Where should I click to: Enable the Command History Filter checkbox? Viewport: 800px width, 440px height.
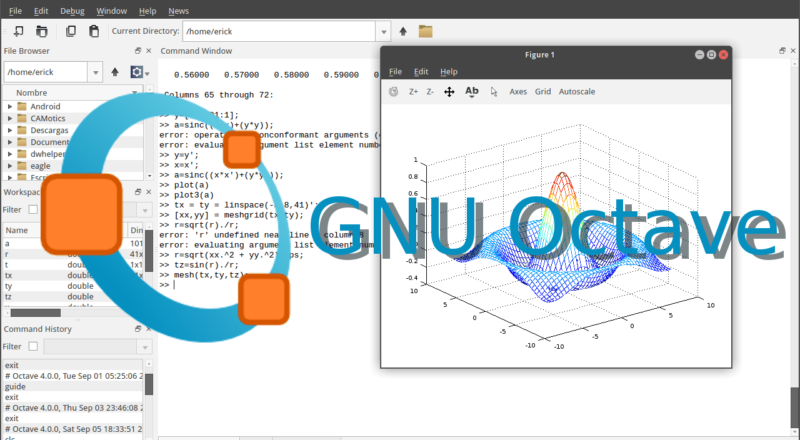tap(33, 346)
